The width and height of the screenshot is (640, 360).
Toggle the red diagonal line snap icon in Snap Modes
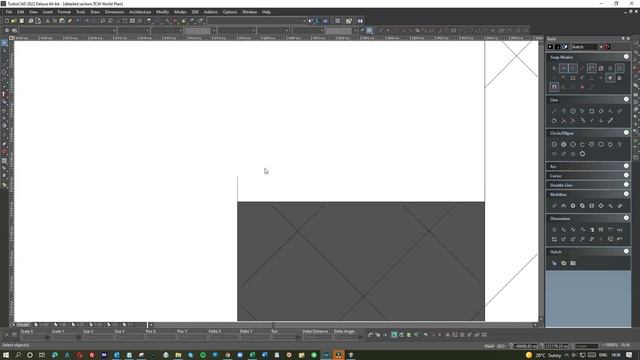pyautogui.click(x=582, y=69)
